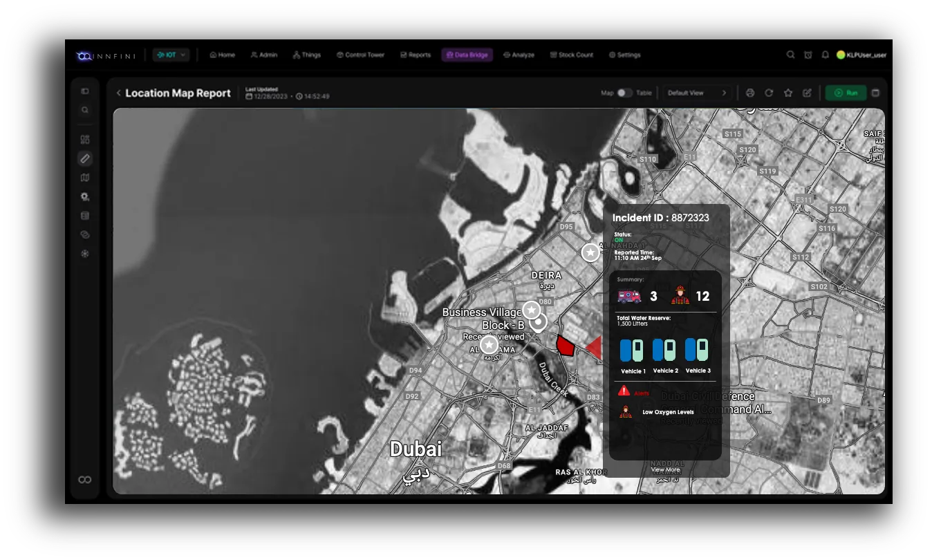Open the Reports menu
The width and height of the screenshot is (932, 560).
coord(416,55)
